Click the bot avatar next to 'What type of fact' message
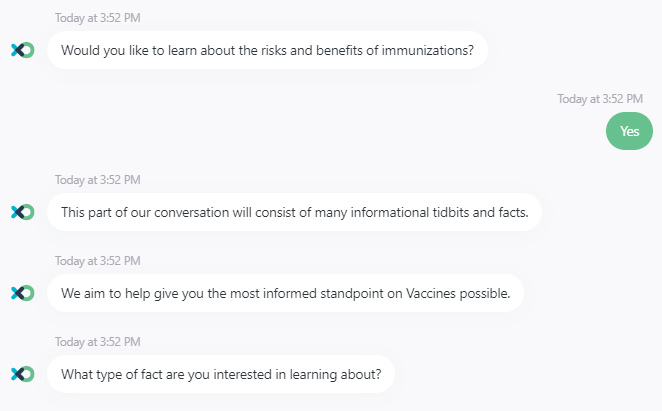The image size is (662, 411). 22,374
